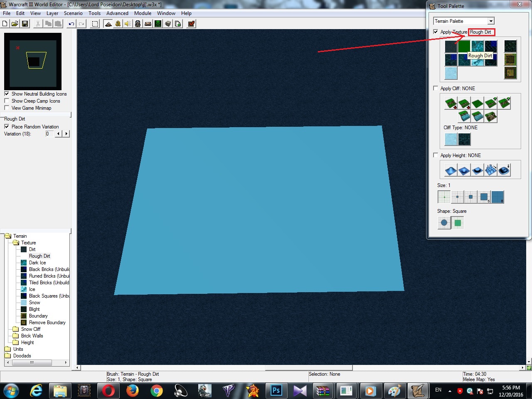Select Remove Boundary tree item
The height and width of the screenshot is (399, 532).
[x=47, y=323]
